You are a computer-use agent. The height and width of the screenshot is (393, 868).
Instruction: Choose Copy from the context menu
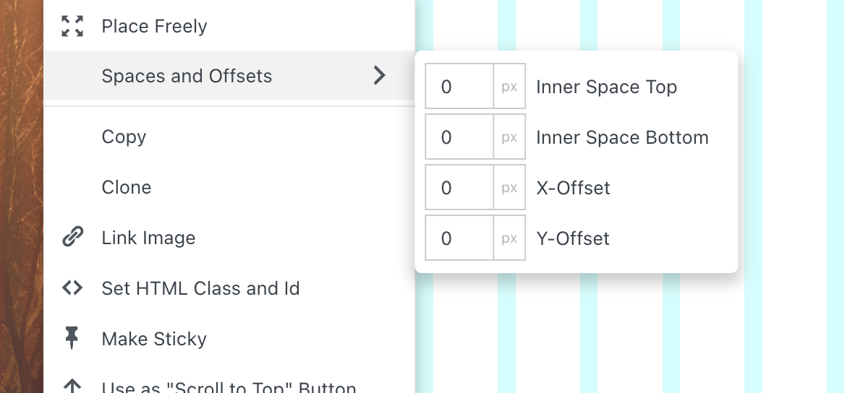coord(124,137)
